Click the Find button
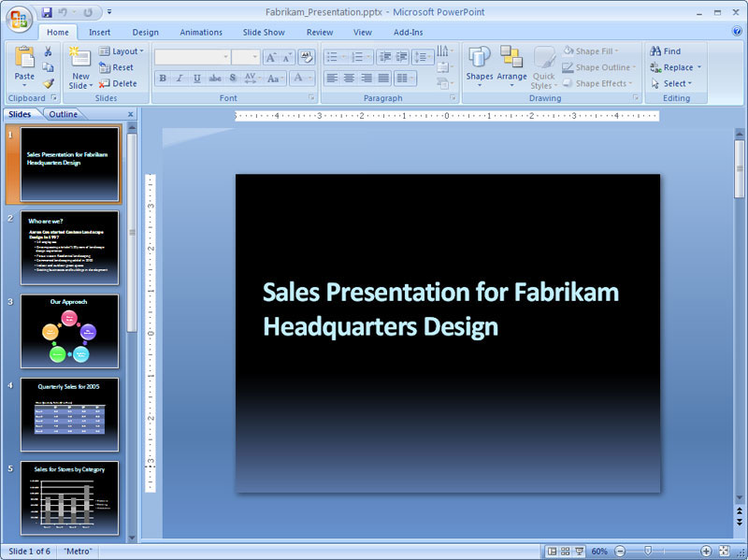 click(665, 51)
